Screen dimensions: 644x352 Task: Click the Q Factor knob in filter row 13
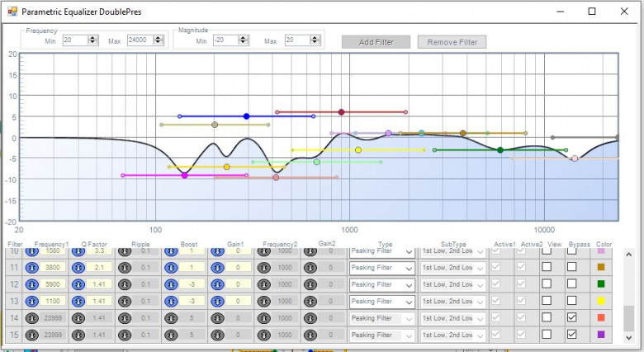[78, 302]
